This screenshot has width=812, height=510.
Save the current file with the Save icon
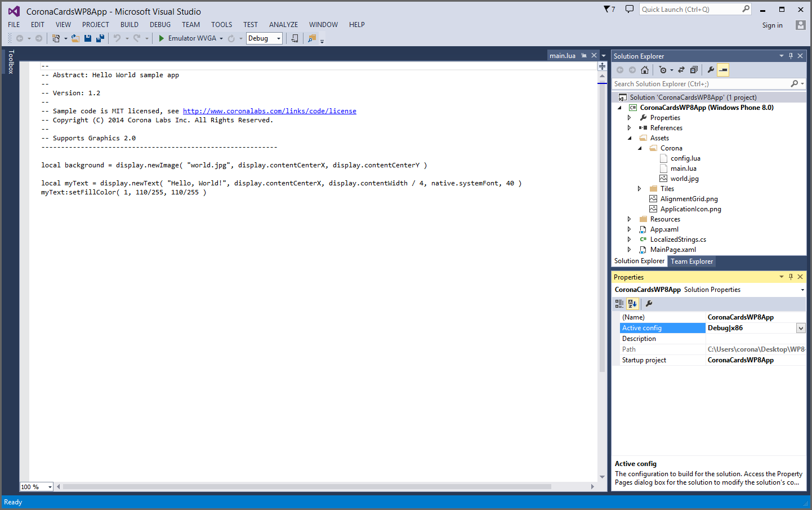click(88, 38)
